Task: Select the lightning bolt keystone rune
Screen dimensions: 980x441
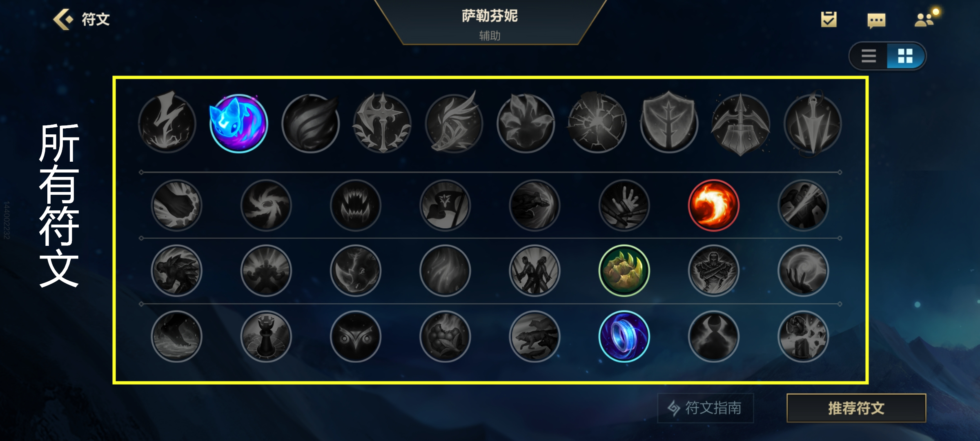Action: pyautogui.click(x=167, y=123)
